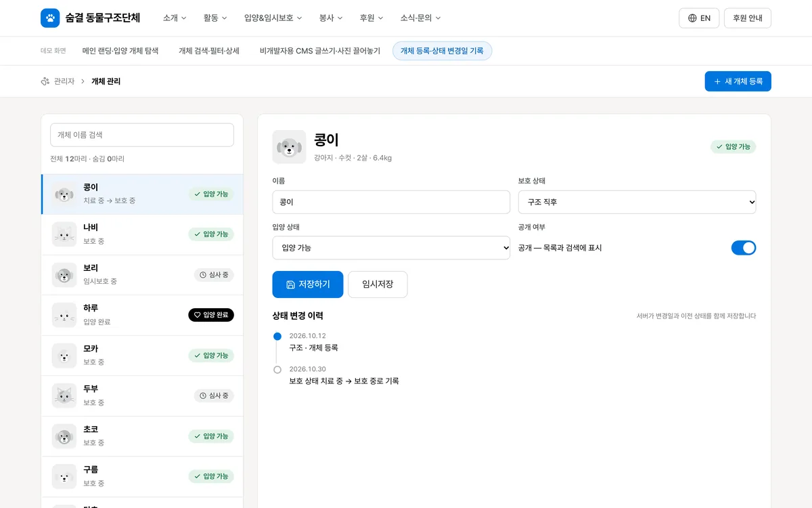Go to 관리자 breadcrumb link

[x=64, y=81]
